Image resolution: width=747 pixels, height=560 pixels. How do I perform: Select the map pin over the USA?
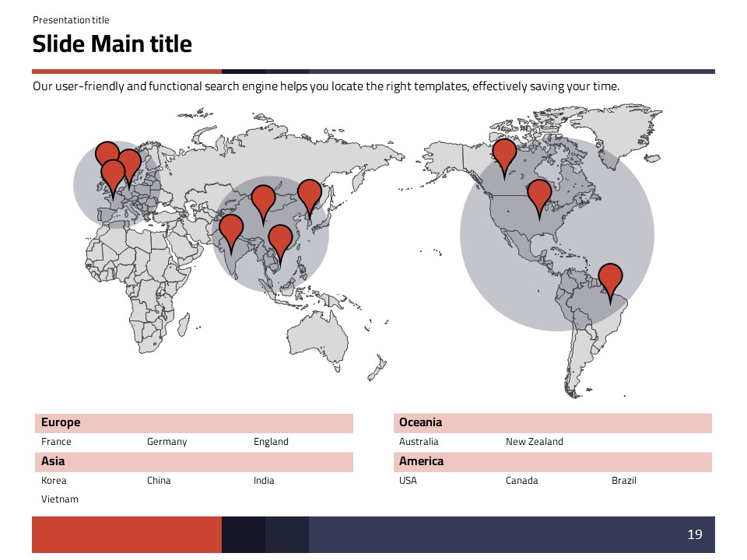pos(539,194)
